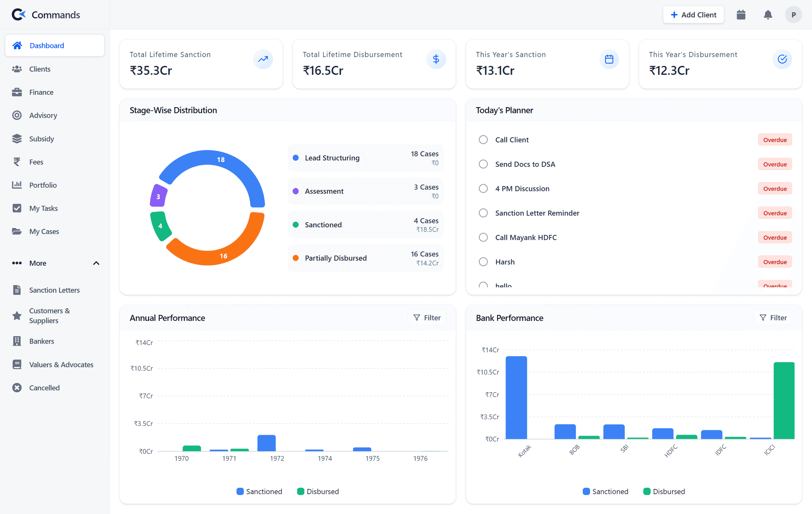Click the green Disbursed legend swatch
The image size is (812, 514).
point(300,491)
